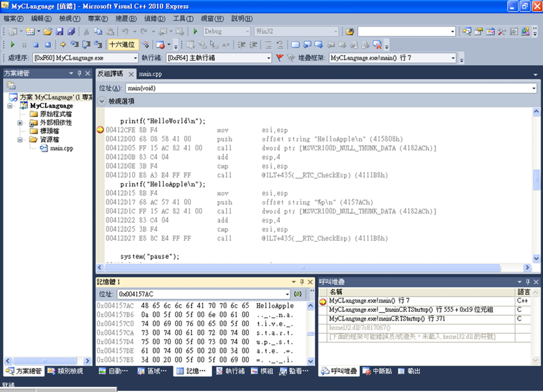543x392 pixels.
Task: Open the Properties window icon
Action: (x=478, y=31)
